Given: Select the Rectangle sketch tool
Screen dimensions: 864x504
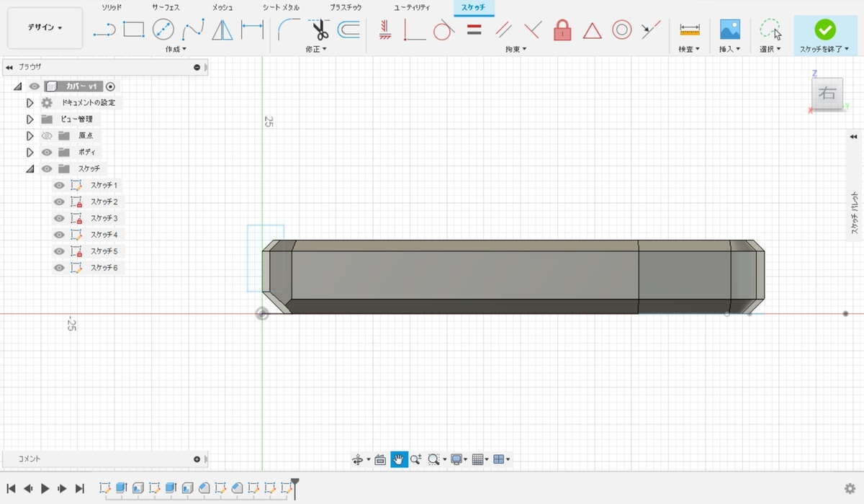Looking at the screenshot, I should (x=134, y=30).
